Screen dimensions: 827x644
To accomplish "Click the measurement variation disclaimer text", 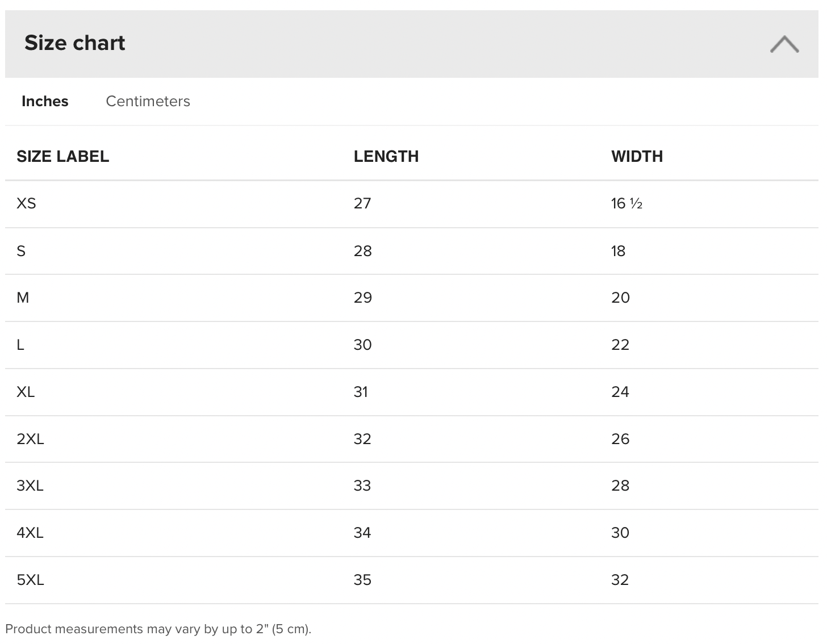I will [x=158, y=629].
